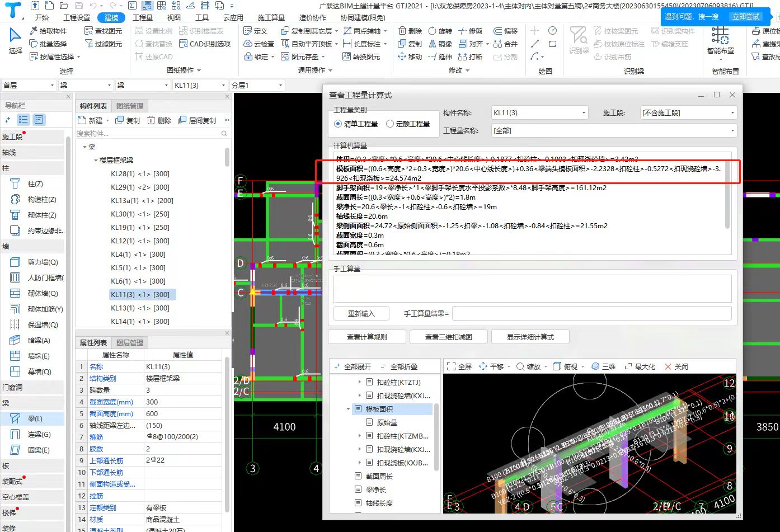Select KL13(1) <1> [300] in component list
Screen dimensions: 780x532
point(140,308)
